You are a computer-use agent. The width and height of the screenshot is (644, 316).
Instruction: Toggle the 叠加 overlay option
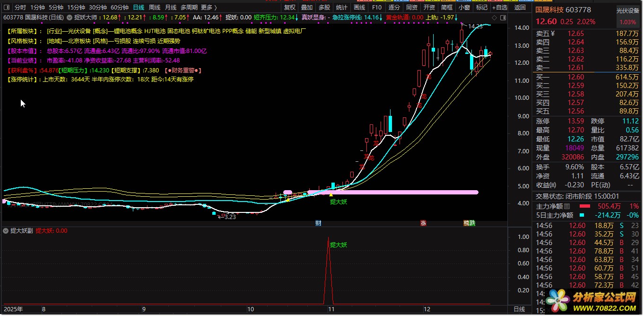click(x=307, y=8)
